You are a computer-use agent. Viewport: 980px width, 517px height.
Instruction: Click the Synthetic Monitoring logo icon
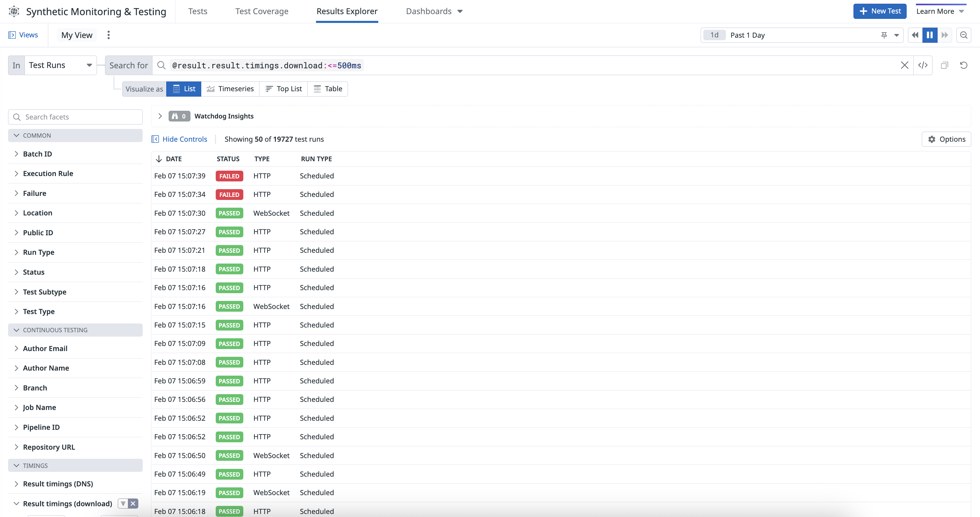tap(14, 11)
